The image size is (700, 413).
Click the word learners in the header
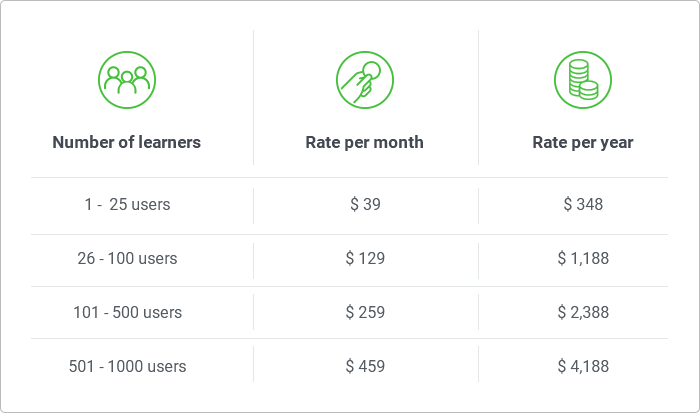pos(170,142)
